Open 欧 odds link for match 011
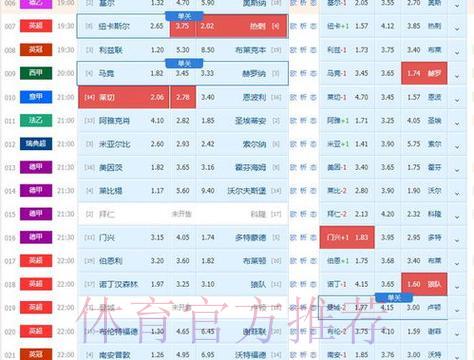This screenshot has width=474, height=360. [x=293, y=120]
